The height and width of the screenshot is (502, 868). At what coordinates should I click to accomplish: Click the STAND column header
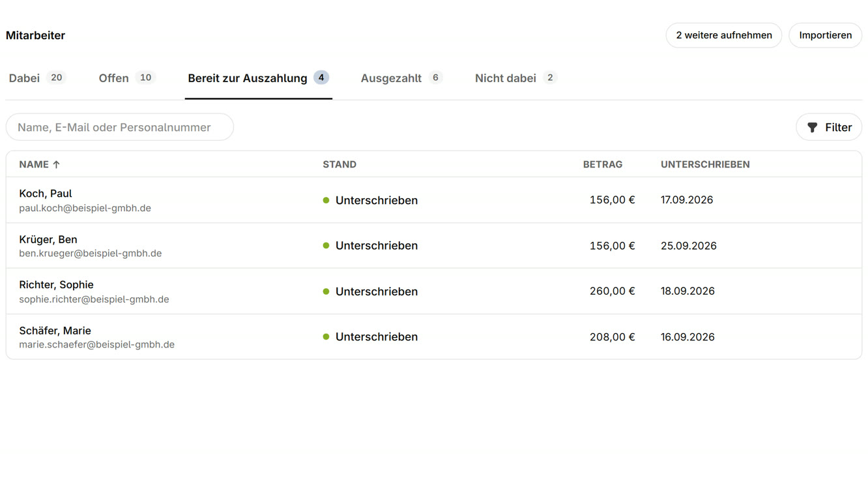[x=340, y=164]
